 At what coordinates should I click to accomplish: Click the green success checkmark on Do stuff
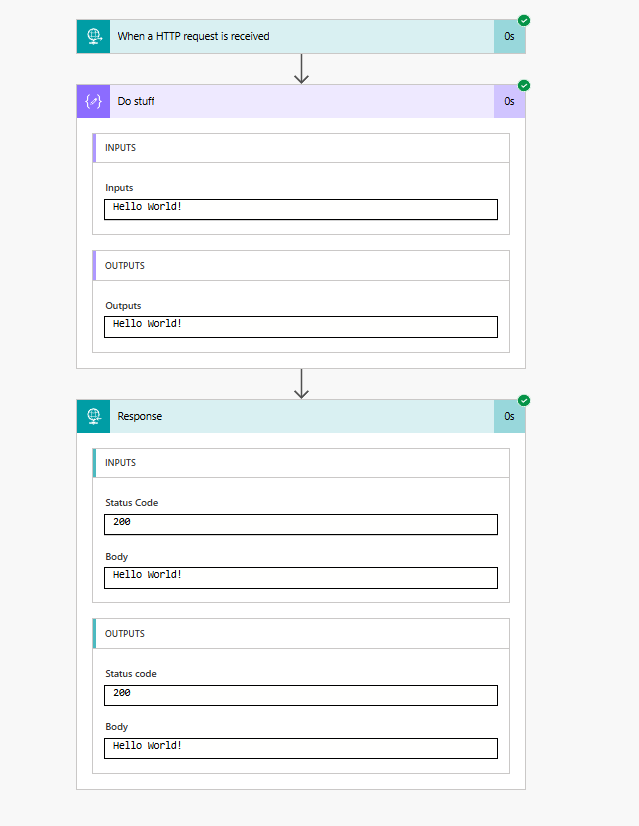524,85
